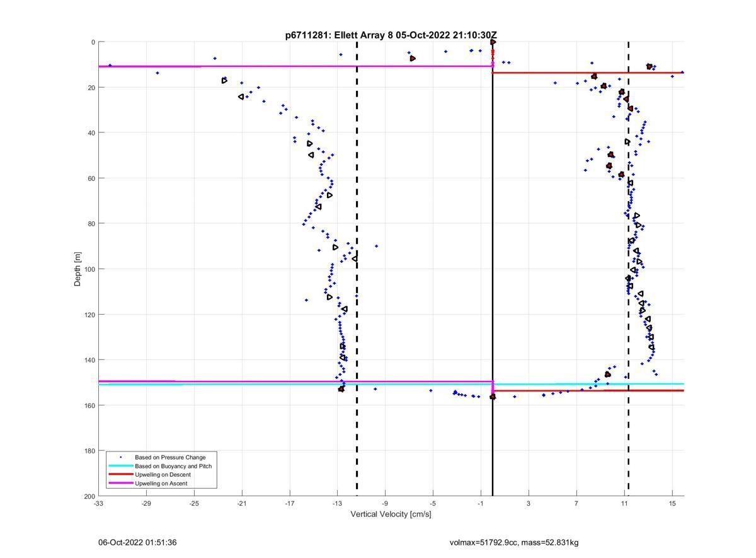
Task: Click x-axis tick label '3'
Action: pyautogui.click(x=529, y=503)
